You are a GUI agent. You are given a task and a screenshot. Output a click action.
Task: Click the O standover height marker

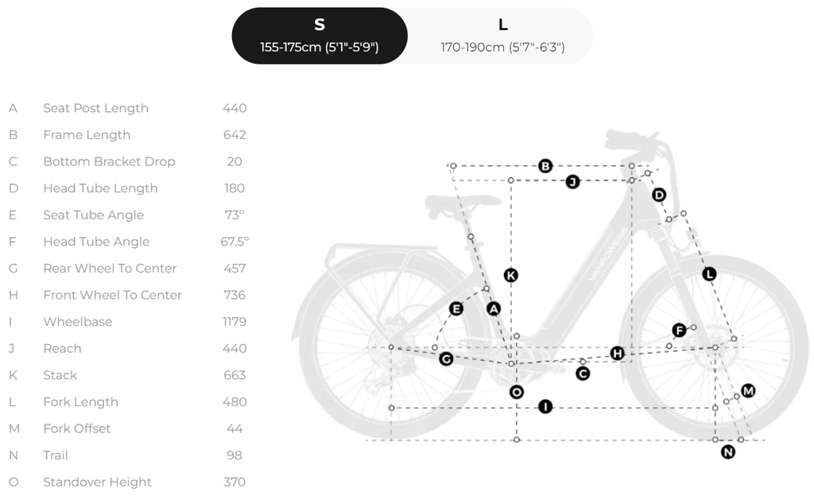pos(516,393)
